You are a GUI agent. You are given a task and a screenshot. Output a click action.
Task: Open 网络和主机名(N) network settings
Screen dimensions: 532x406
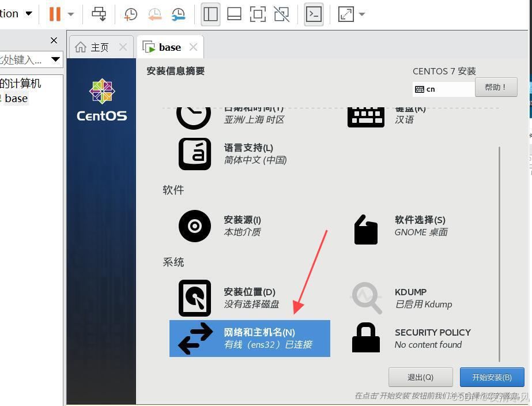click(x=250, y=339)
